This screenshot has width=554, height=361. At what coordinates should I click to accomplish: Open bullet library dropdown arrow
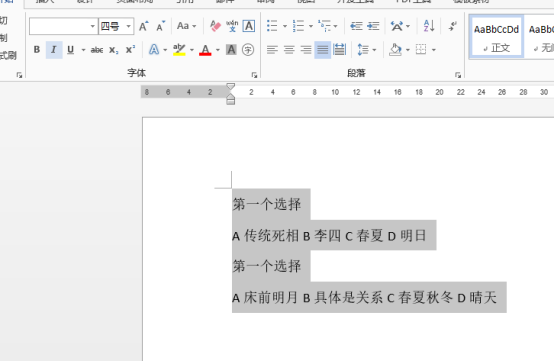pyautogui.click(x=285, y=26)
